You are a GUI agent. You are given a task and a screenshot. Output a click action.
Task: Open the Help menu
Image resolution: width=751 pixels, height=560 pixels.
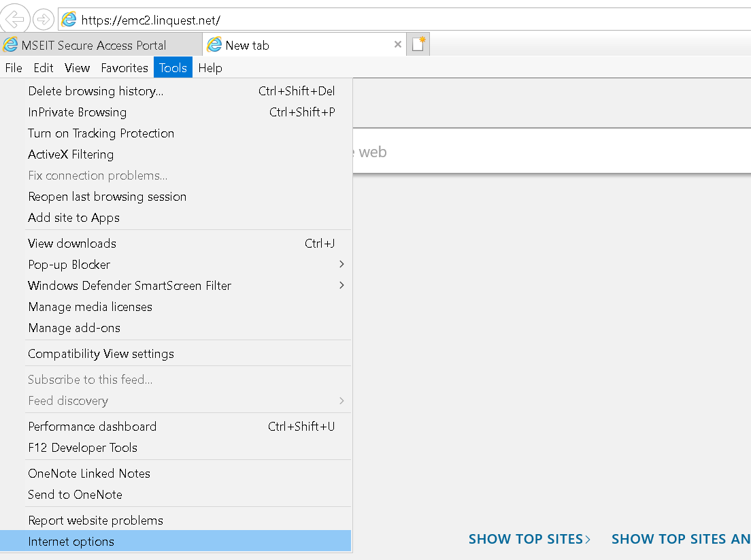[x=210, y=68]
